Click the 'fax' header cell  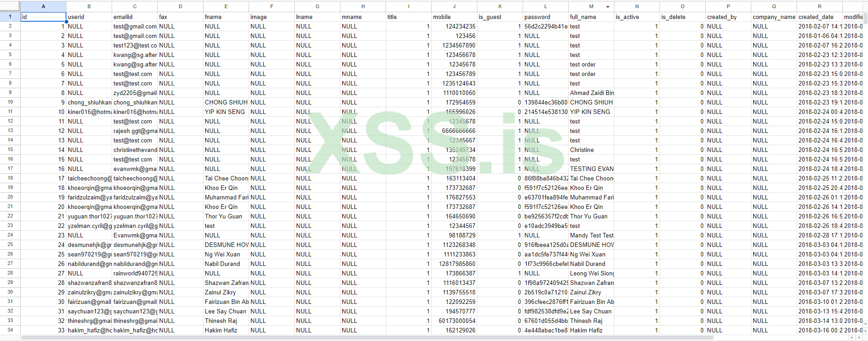(x=180, y=17)
